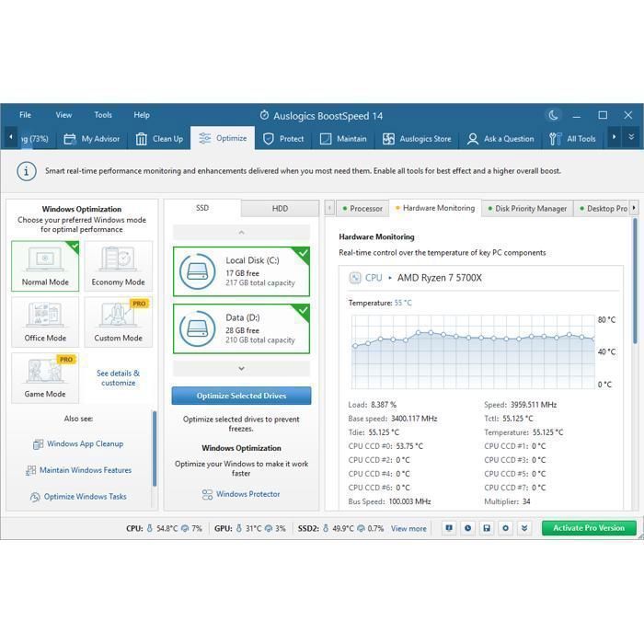Toggle dark mode moon icon

pos(553,115)
